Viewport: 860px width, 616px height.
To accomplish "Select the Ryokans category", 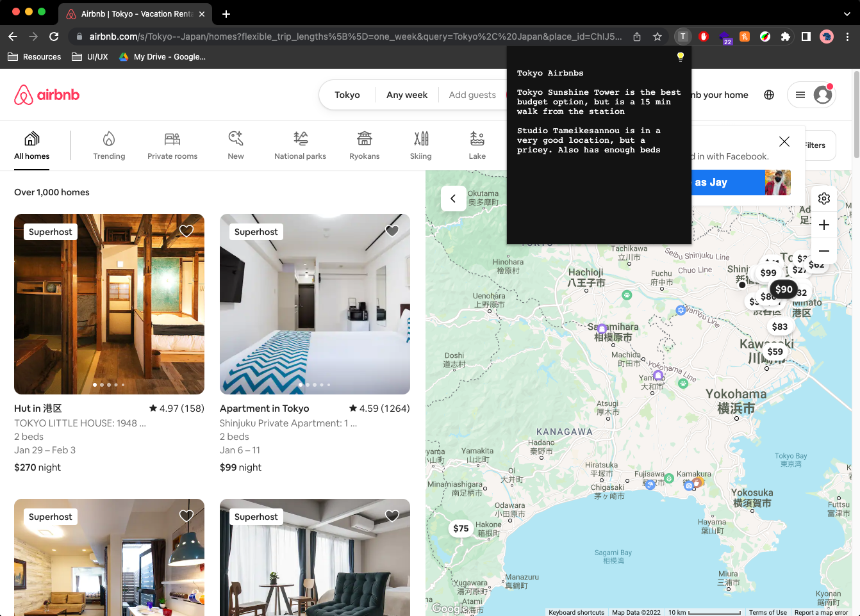I will tap(365, 145).
